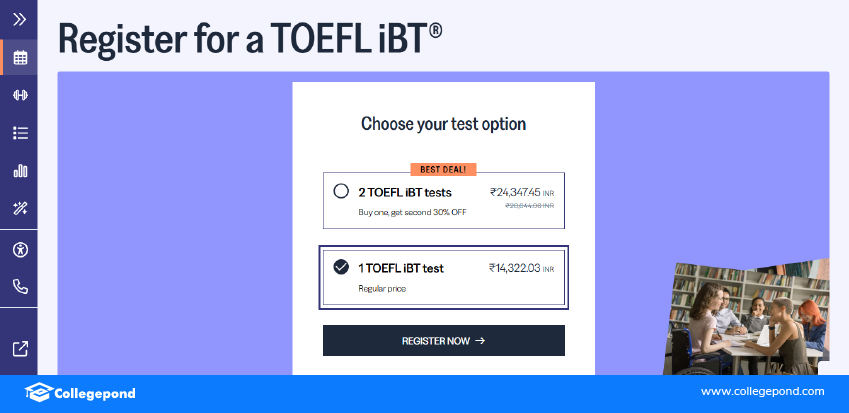The image size is (849, 413).
Task: Click the Buy one, get second 30% OFF text
Action: (x=412, y=212)
